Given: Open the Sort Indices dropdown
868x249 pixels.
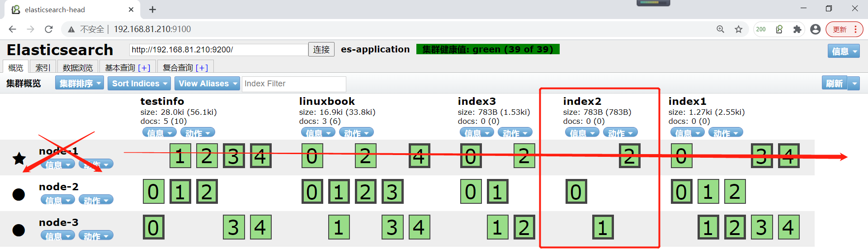Looking at the screenshot, I should tap(139, 83).
